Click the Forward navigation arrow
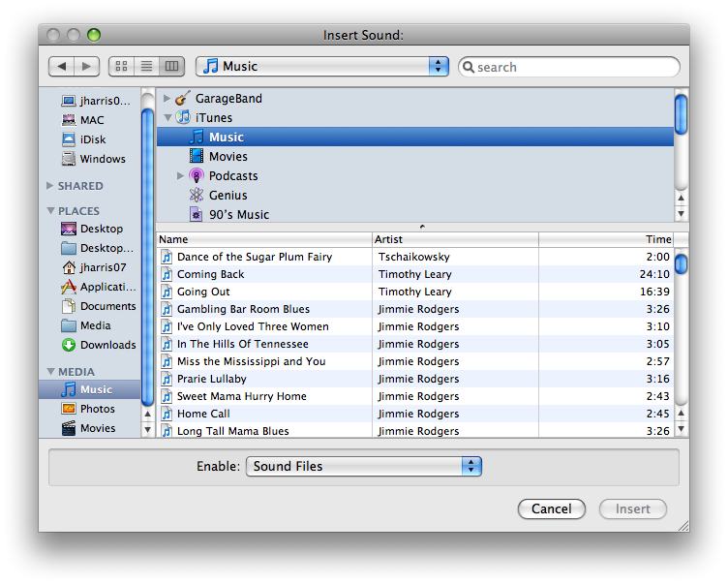This screenshot has height=585, width=728. 87,67
